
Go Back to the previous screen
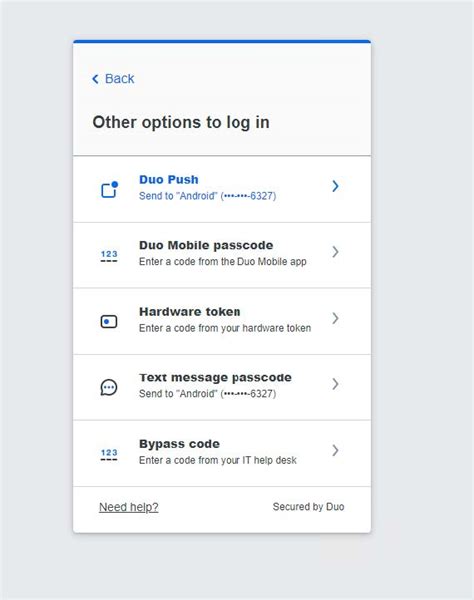[x=113, y=79]
